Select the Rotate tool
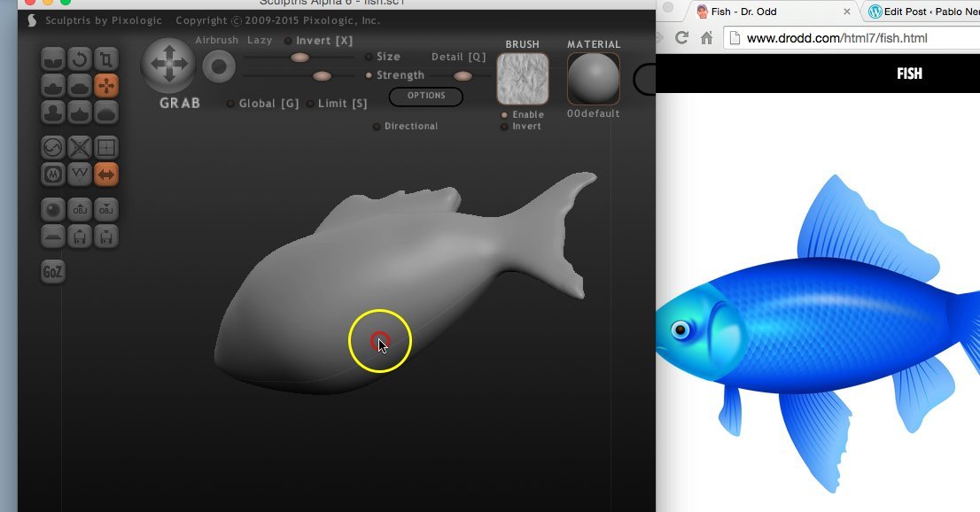 (x=81, y=59)
